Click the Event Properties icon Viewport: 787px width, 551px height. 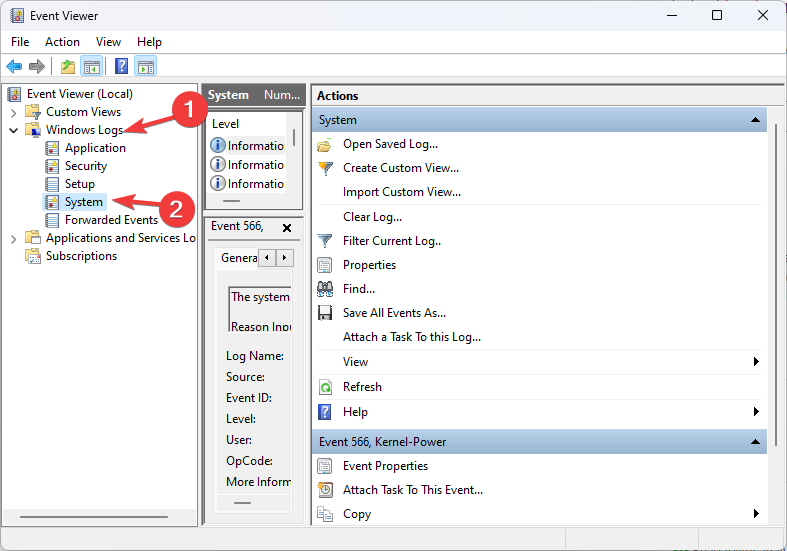point(325,466)
